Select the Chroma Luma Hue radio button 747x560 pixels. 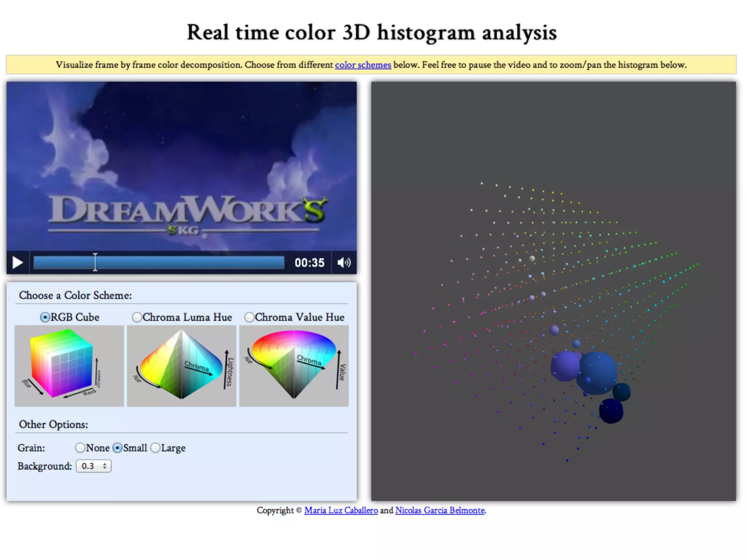click(137, 317)
